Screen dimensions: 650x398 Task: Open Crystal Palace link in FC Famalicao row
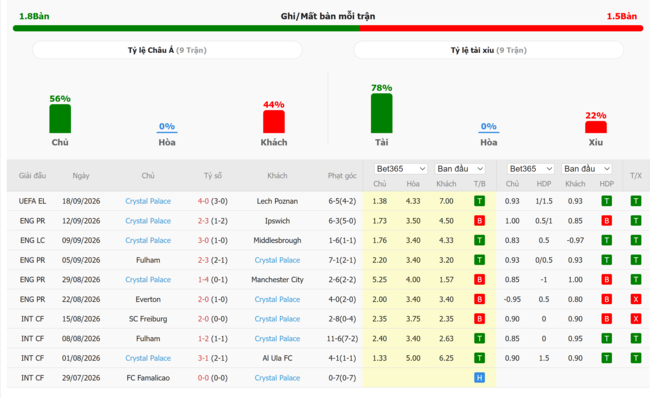[x=277, y=378]
